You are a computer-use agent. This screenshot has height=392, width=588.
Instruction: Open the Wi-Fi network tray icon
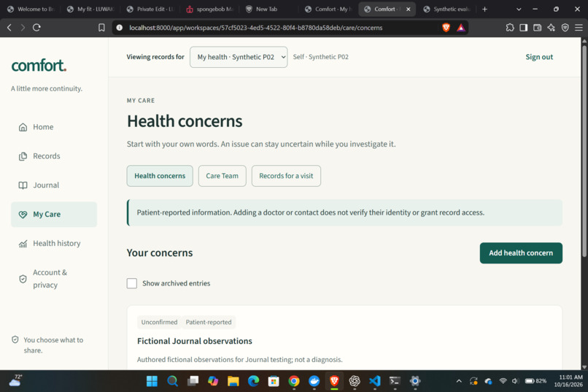tap(503, 381)
